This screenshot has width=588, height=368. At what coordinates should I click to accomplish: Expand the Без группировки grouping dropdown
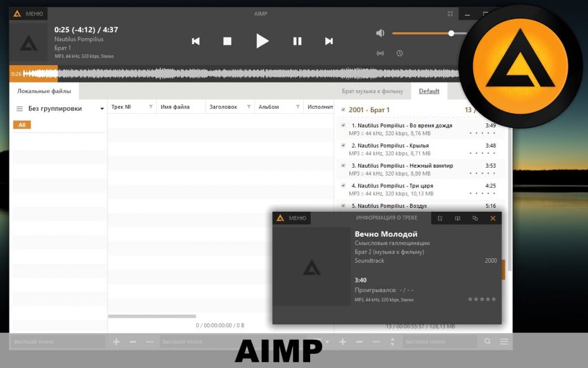click(x=102, y=109)
